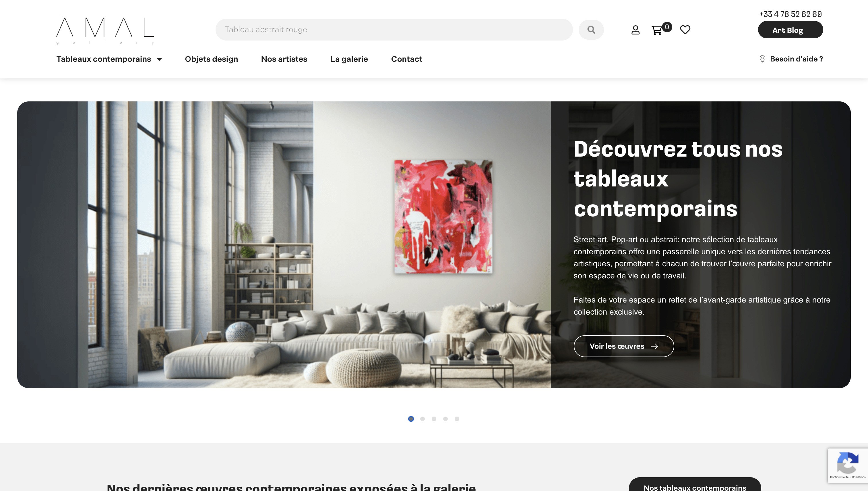Click the lightbulb help icon
868x491 pixels.
pos(762,59)
